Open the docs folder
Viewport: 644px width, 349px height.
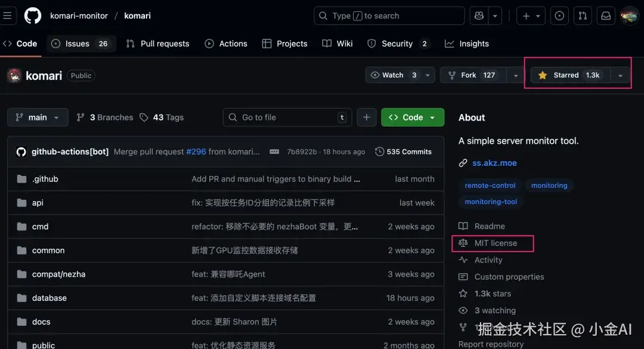(41, 322)
